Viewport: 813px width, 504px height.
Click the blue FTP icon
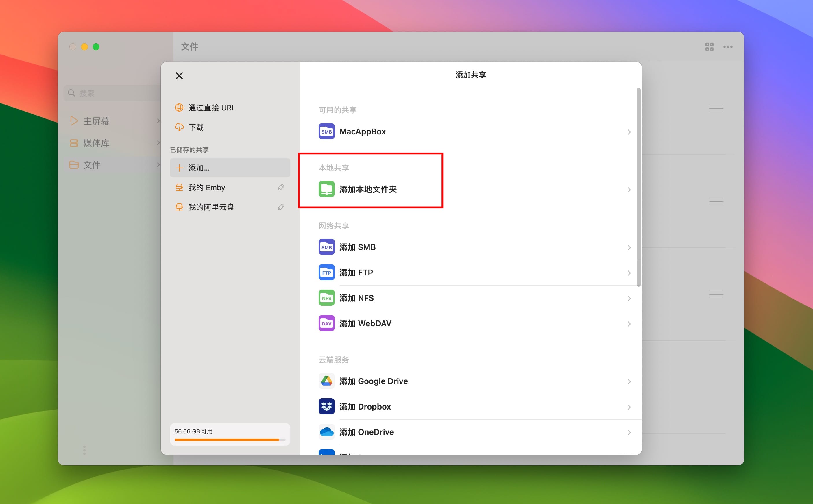326,272
